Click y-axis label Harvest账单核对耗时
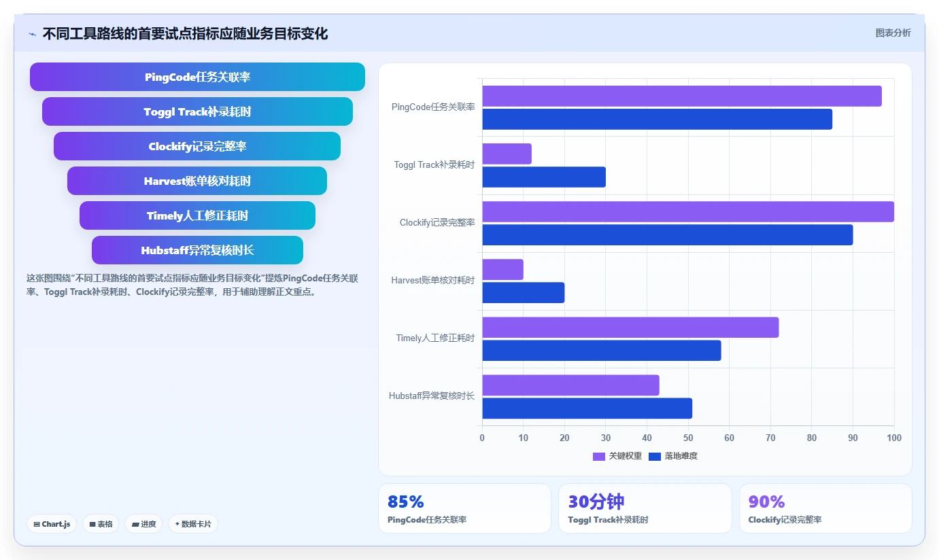The image size is (939, 560). coord(433,281)
